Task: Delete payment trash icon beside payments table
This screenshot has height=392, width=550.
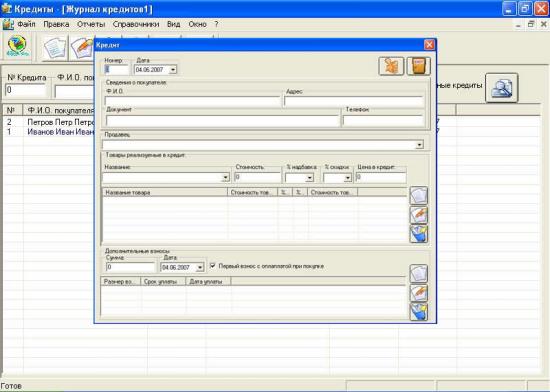Action: click(419, 312)
